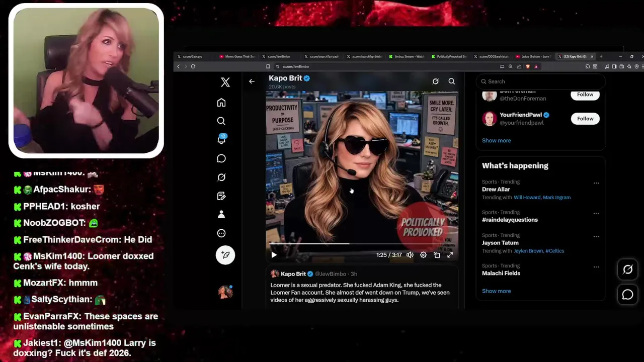This screenshot has height=362, width=644.
Task: Click browser back arrow
Action: [178, 66]
